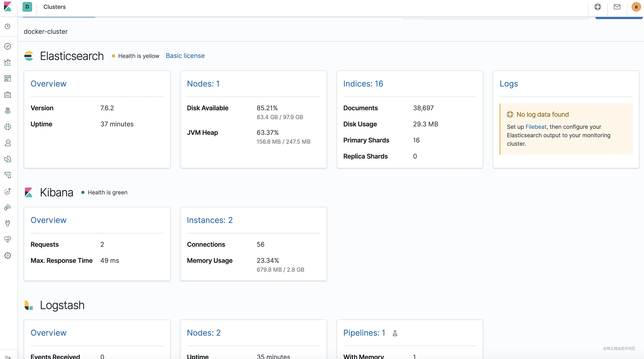Open Canvas icon in sidebar
The height and width of the screenshot is (359, 644).
point(8,95)
